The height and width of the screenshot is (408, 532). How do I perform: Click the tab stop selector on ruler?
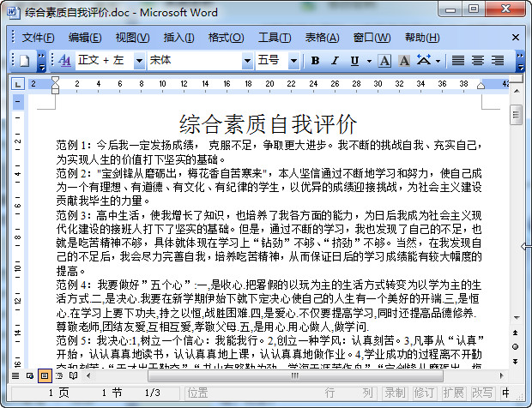coord(18,84)
